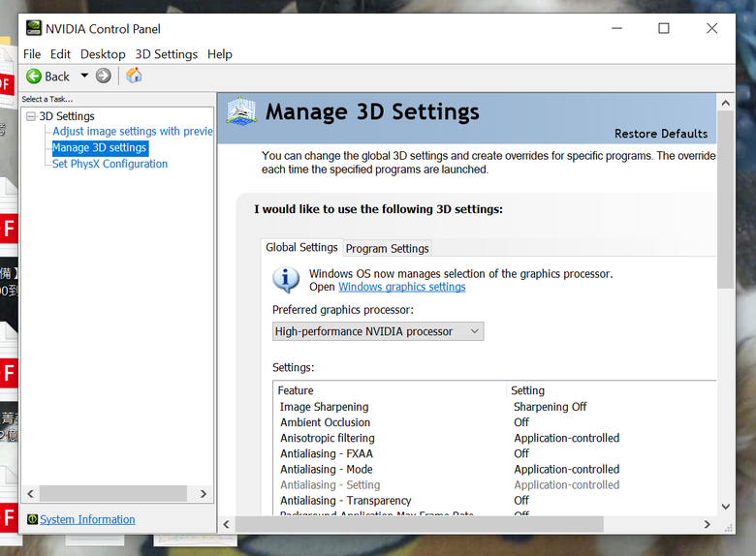Click the task pane horizontal scrollbar thumb
The image size is (756, 556).
point(113,494)
